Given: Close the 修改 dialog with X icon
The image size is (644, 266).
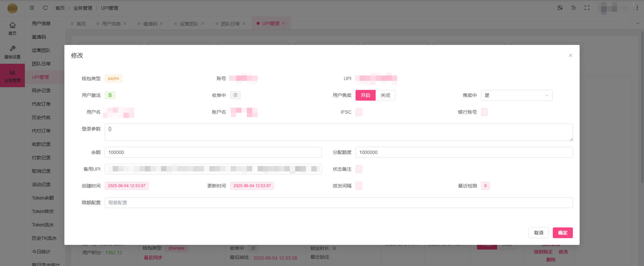Looking at the screenshot, I should 570,55.
